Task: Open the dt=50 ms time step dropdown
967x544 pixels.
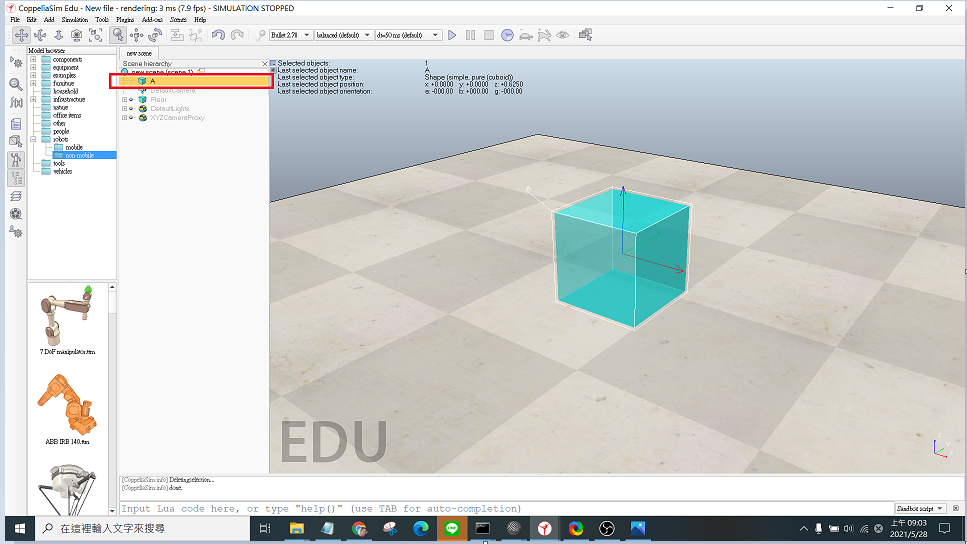Action: coord(407,35)
